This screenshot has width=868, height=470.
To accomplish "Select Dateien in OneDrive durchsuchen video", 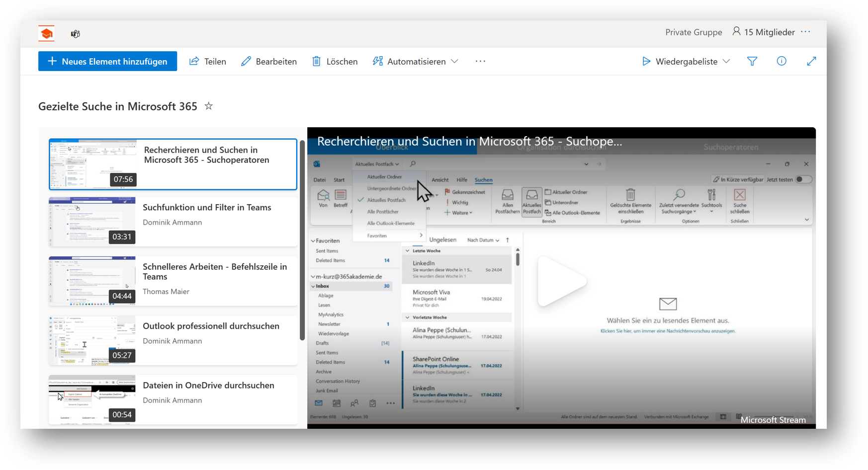I will (x=173, y=399).
